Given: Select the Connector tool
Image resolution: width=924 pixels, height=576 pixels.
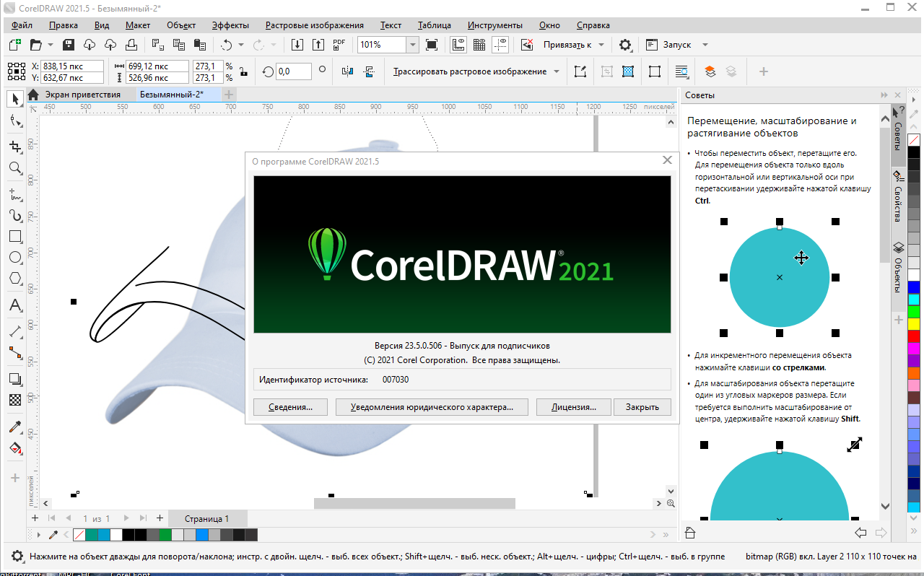Looking at the screenshot, I should pyautogui.click(x=15, y=352).
